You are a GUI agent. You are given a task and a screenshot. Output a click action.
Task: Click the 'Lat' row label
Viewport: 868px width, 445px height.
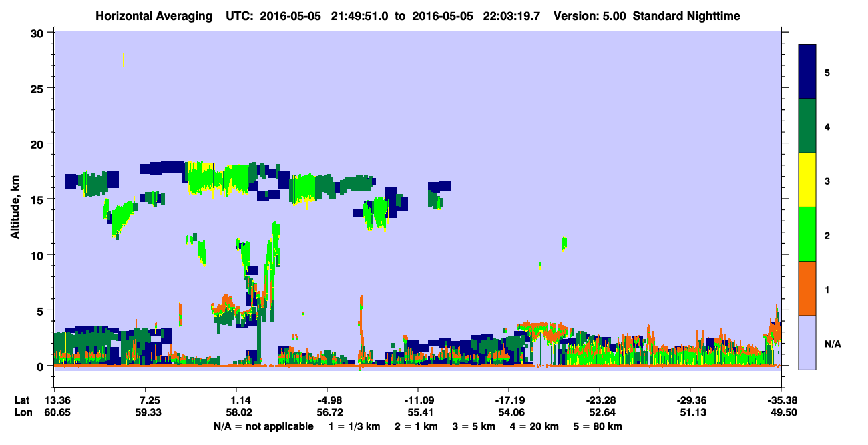(x=22, y=400)
